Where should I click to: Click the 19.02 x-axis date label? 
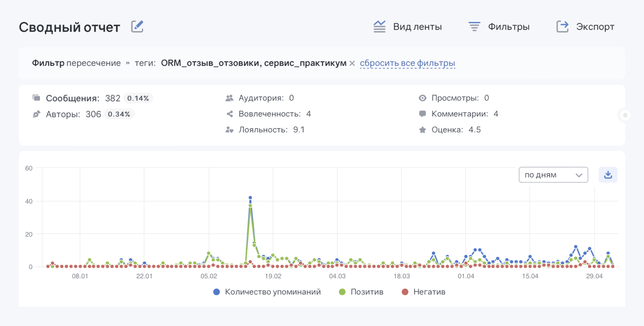(x=273, y=276)
